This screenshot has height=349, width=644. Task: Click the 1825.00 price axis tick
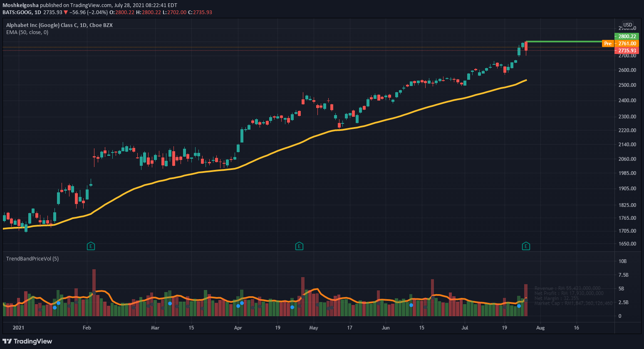click(x=627, y=205)
